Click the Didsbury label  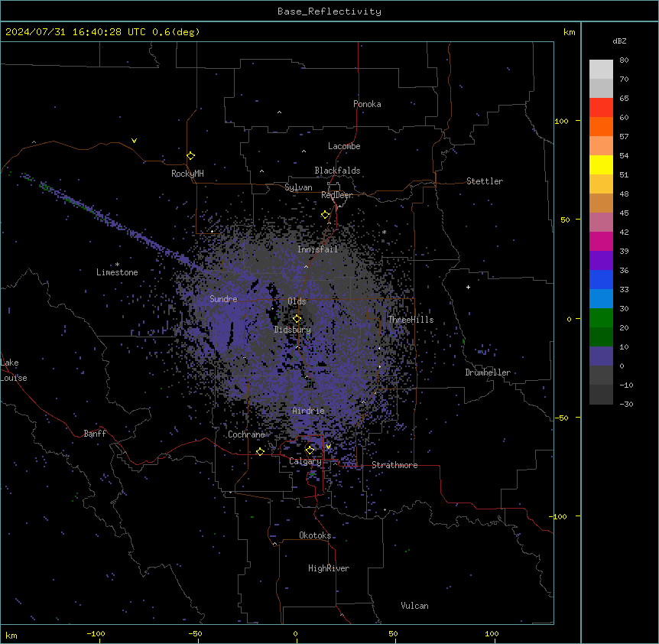293,330
